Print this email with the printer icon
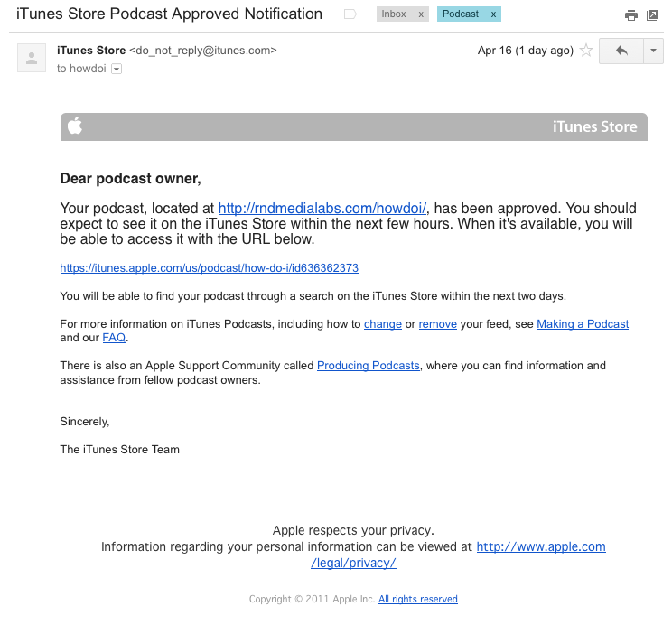 pyautogui.click(x=630, y=15)
